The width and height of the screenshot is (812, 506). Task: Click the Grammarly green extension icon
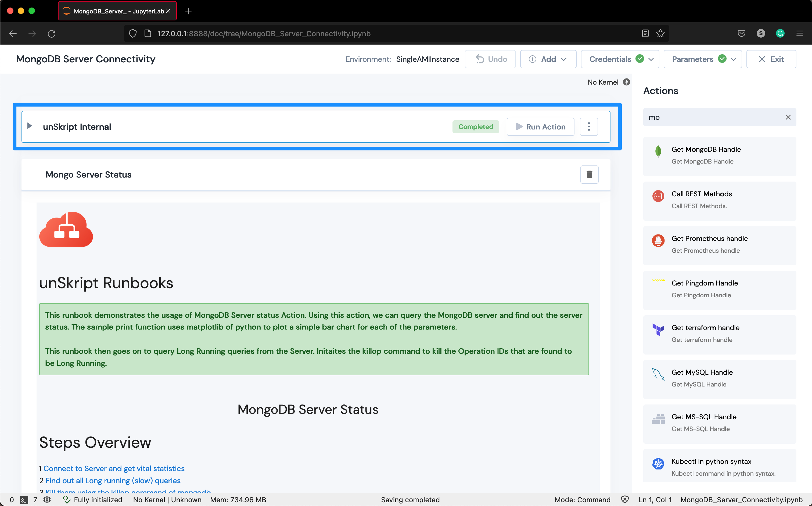click(780, 34)
